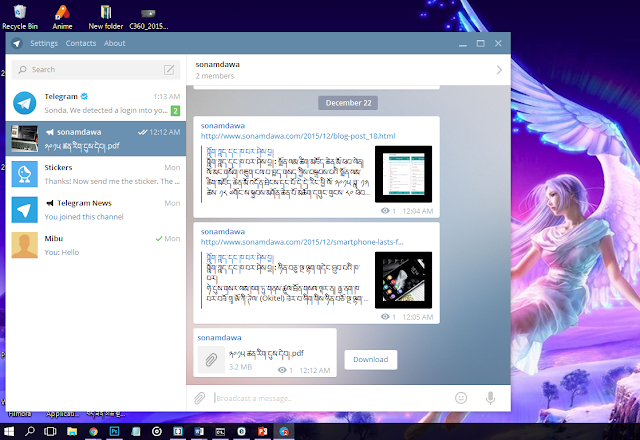Switch to Photoshop in the taskbar
The image size is (640, 440).
[114, 431]
